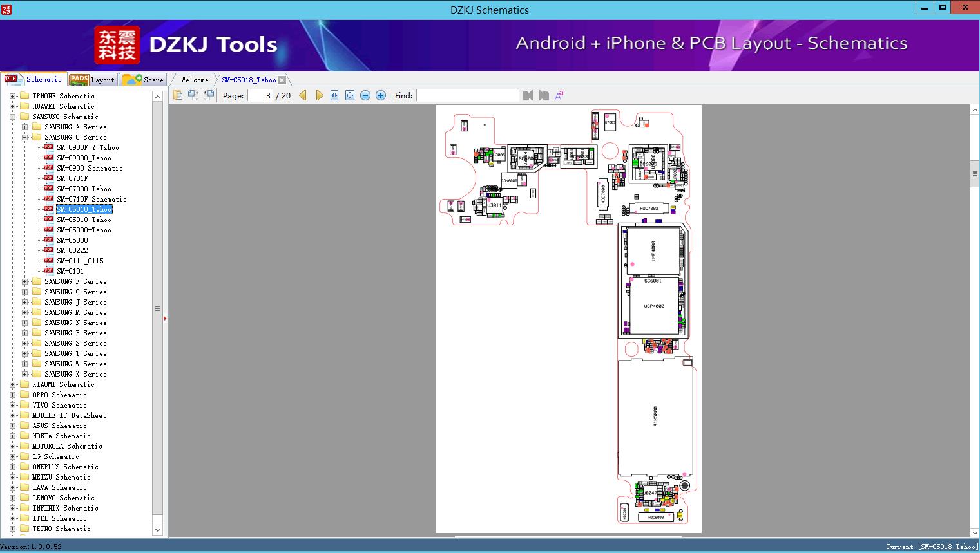Zoom in with the plus icon
This screenshot has height=553, width=980.
[381, 95]
